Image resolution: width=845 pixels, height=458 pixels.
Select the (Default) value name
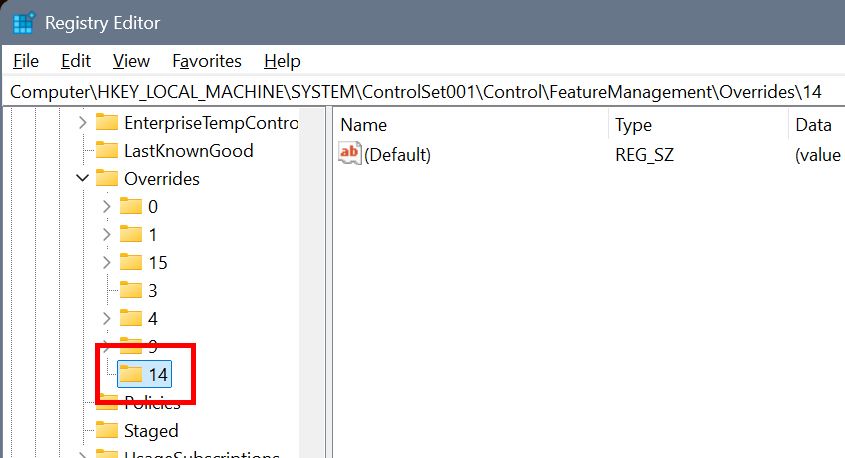click(x=397, y=155)
